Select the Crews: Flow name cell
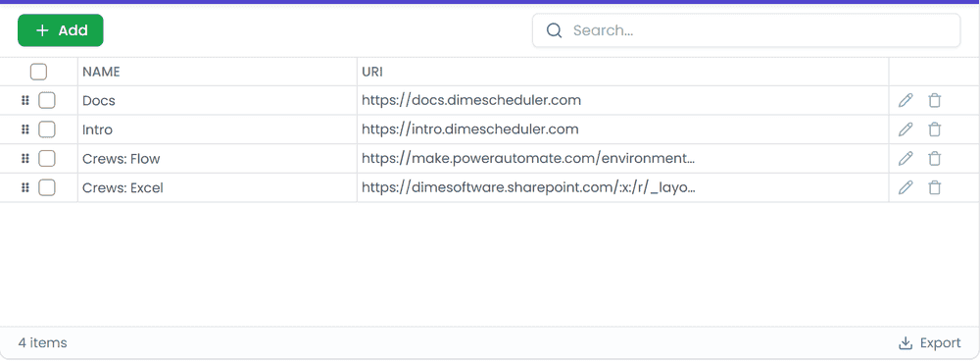This screenshot has width=980, height=361. pyautogui.click(x=218, y=158)
